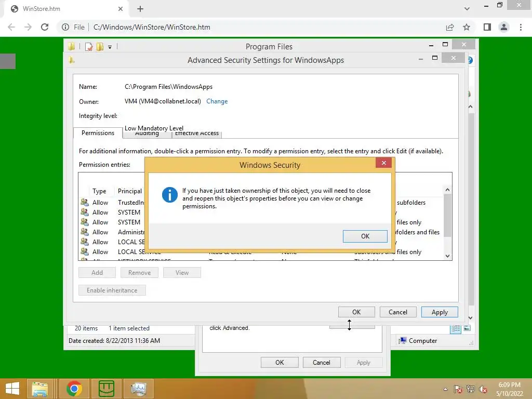Open Customize Quick Access Toolbar dropdown arrow

pos(110,47)
